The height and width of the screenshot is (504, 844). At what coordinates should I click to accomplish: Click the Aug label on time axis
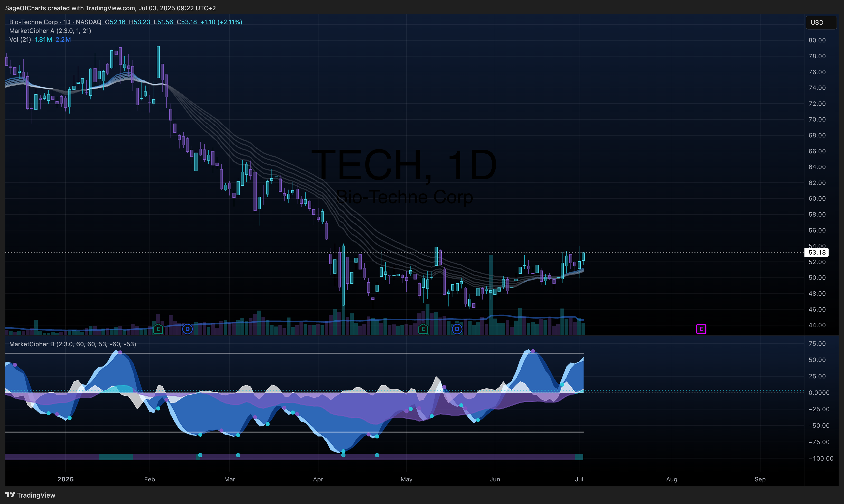pyautogui.click(x=672, y=479)
